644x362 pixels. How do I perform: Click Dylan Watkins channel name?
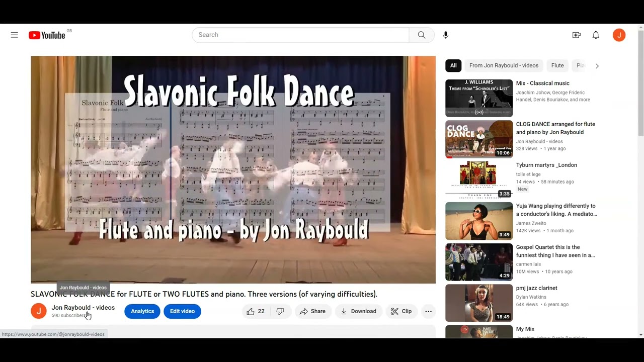tap(531, 297)
